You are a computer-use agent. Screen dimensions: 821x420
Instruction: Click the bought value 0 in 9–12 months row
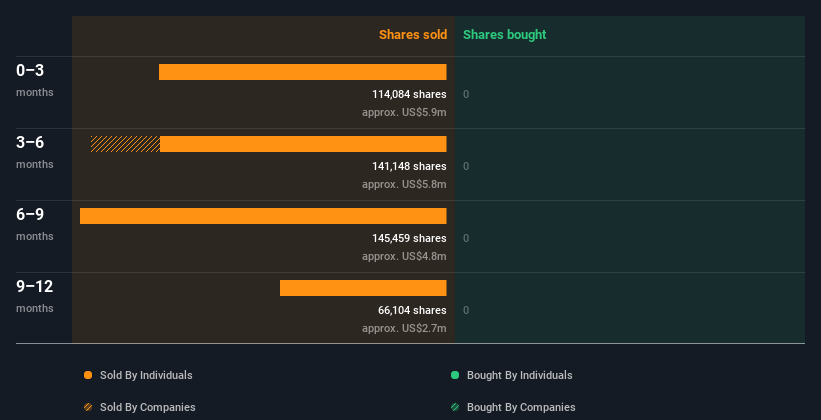click(x=466, y=310)
